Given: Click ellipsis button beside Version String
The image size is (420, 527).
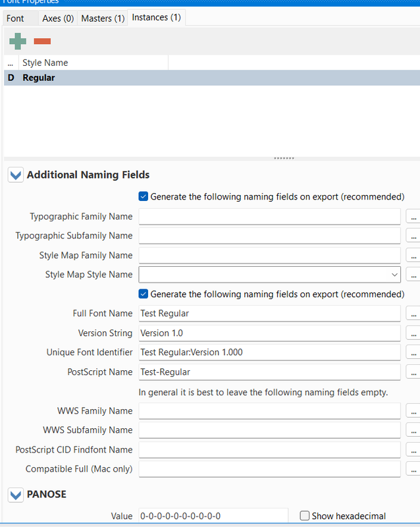Looking at the screenshot, I should [x=413, y=333].
